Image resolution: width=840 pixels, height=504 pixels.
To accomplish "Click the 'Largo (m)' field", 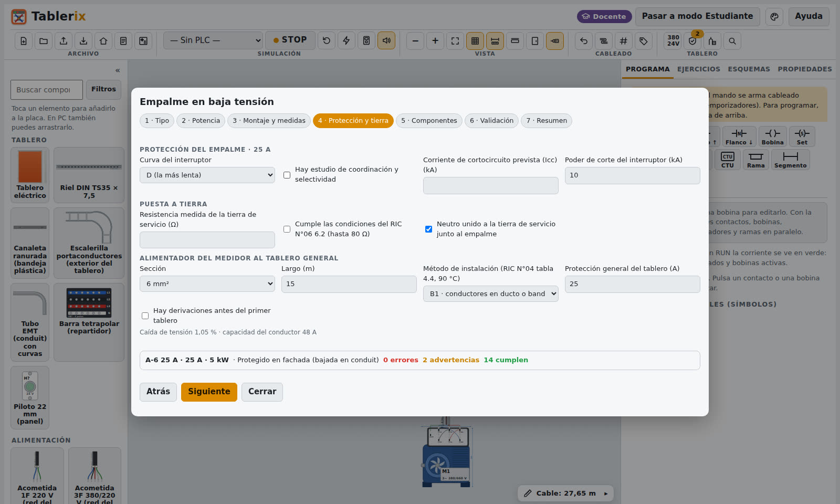I will coord(349,284).
